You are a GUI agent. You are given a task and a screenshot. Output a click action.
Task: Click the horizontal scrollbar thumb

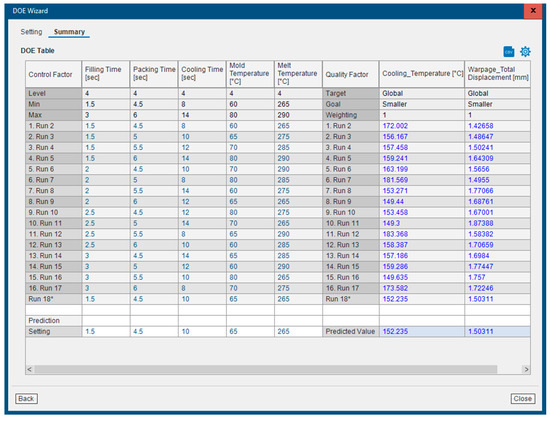coord(266,369)
